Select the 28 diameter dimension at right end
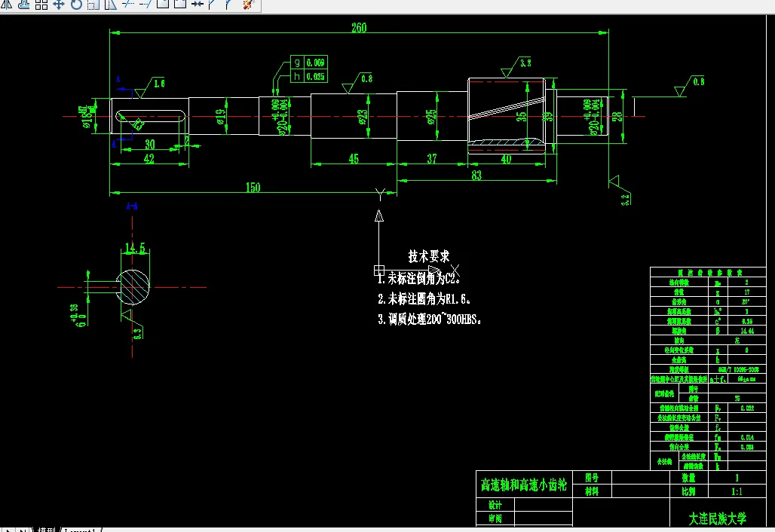775x532 pixels. [x=617, y=117]
